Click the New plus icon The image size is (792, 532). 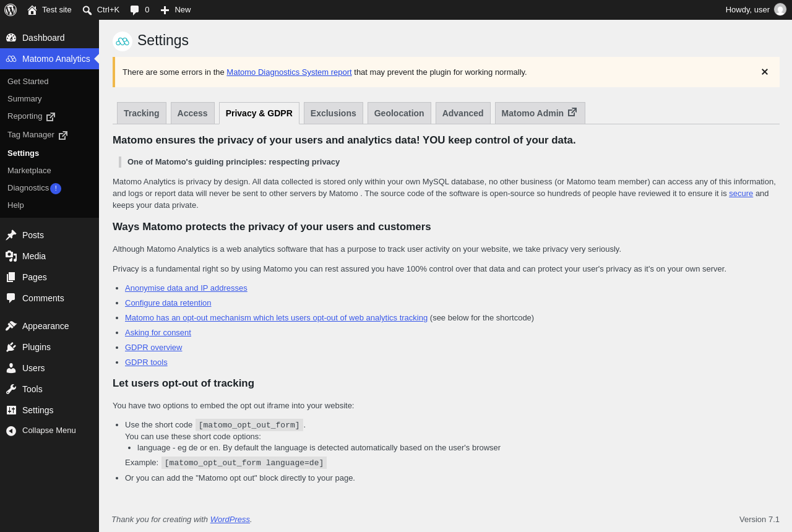coord(165,10)
